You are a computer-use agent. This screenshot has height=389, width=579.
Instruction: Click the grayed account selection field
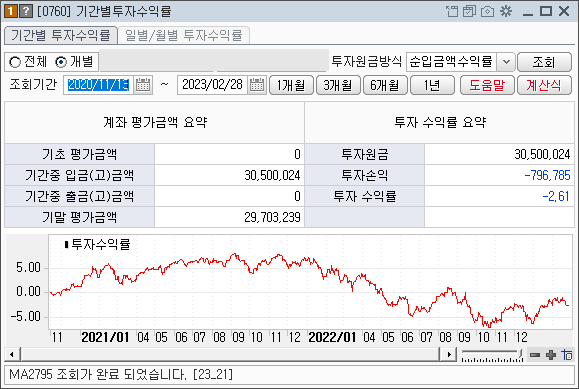(214, 61)
